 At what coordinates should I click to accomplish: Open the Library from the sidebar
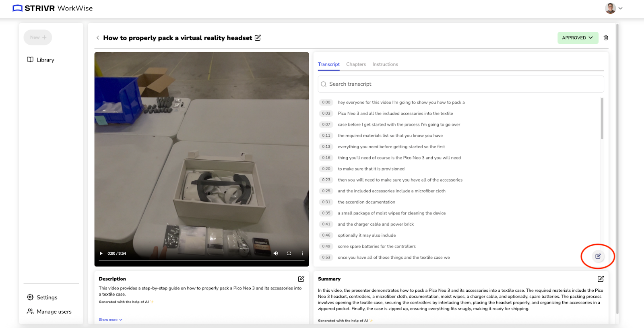41,60
